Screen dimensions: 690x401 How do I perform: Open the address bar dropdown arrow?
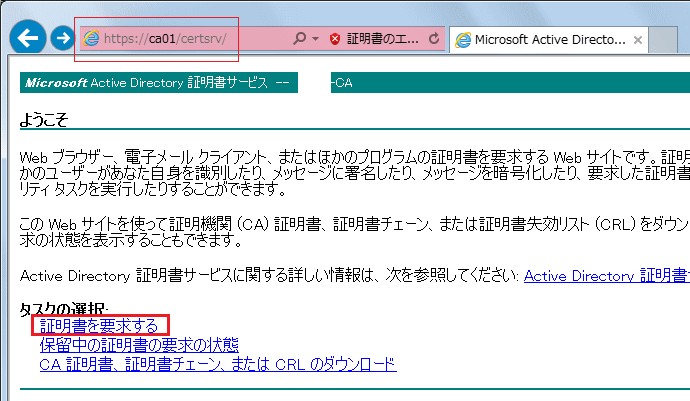[315, 39]
